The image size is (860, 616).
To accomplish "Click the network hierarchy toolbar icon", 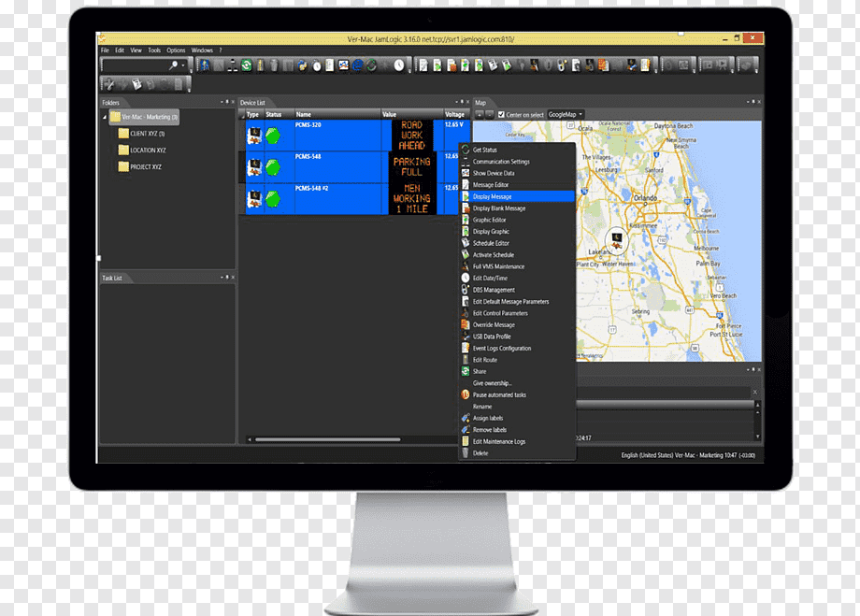I will click(x=233, y=65).
